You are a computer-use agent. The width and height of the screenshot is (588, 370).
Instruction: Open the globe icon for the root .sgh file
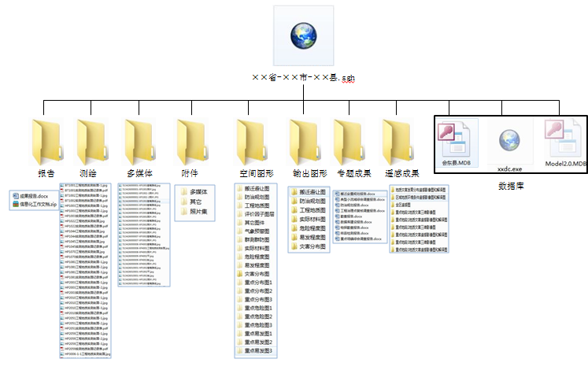click(x=303, y=35)
